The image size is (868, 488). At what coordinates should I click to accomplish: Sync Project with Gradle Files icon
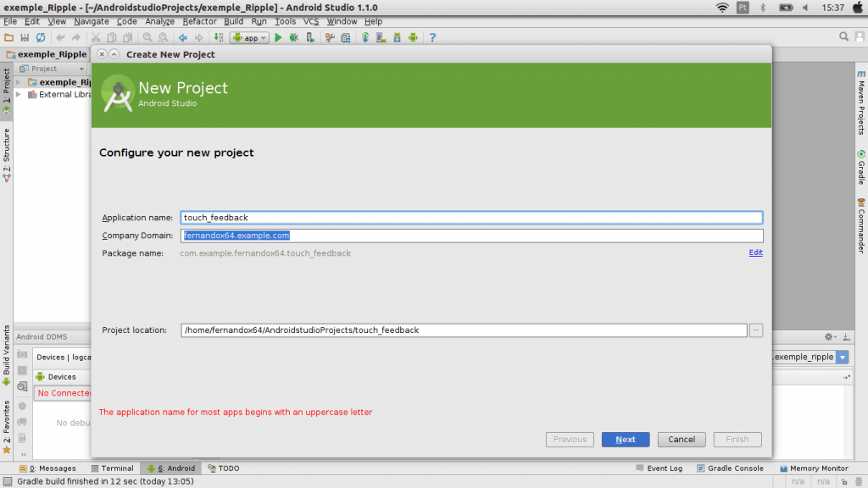click(365, 37)
